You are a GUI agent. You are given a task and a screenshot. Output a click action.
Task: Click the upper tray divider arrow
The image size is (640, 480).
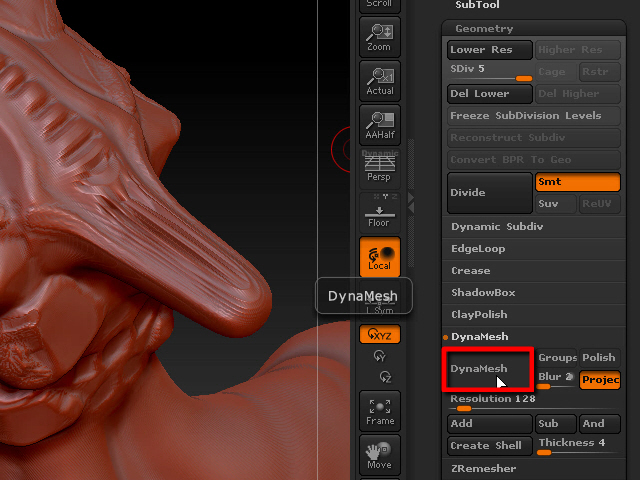(x=411, y=198)
